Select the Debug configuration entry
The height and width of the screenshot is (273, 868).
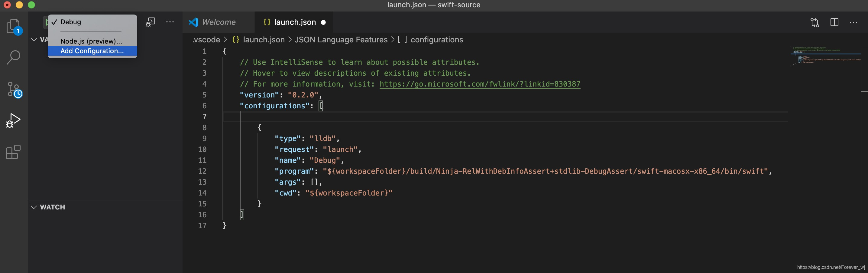[x=92, y=22]
